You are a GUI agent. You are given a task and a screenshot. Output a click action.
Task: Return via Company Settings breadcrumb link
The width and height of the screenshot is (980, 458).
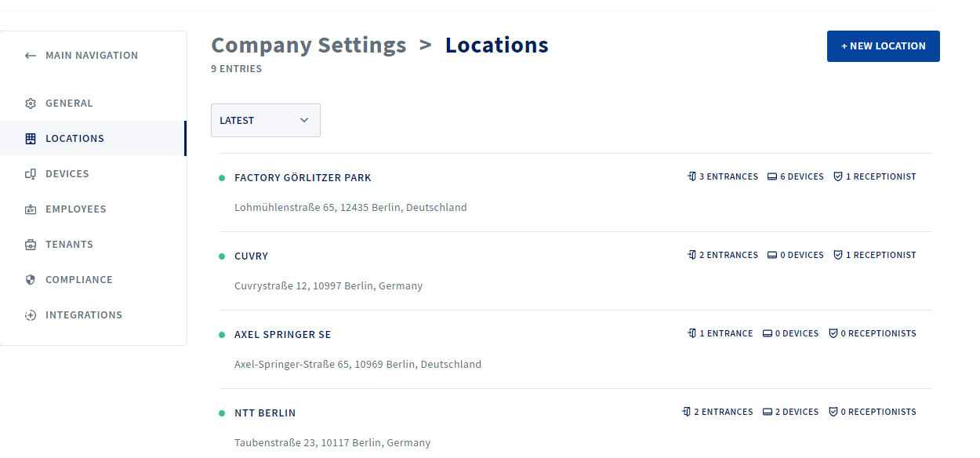coord(309,45)
